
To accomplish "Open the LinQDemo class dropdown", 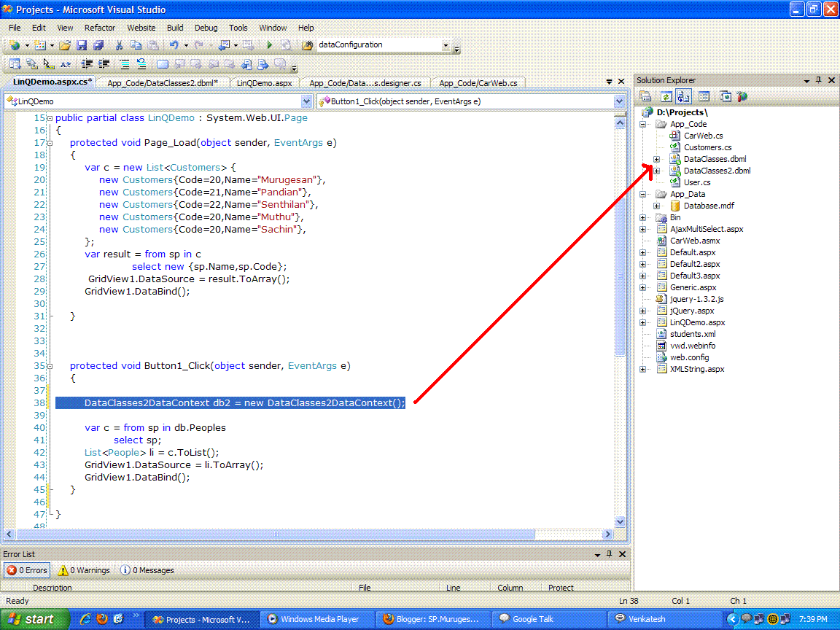I will (x=306, y=101).
